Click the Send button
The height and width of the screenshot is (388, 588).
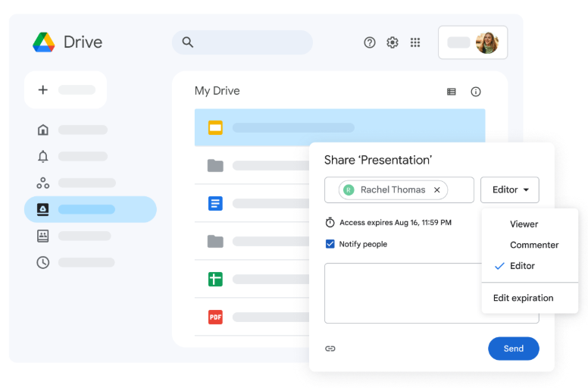[x=514, y=349]
